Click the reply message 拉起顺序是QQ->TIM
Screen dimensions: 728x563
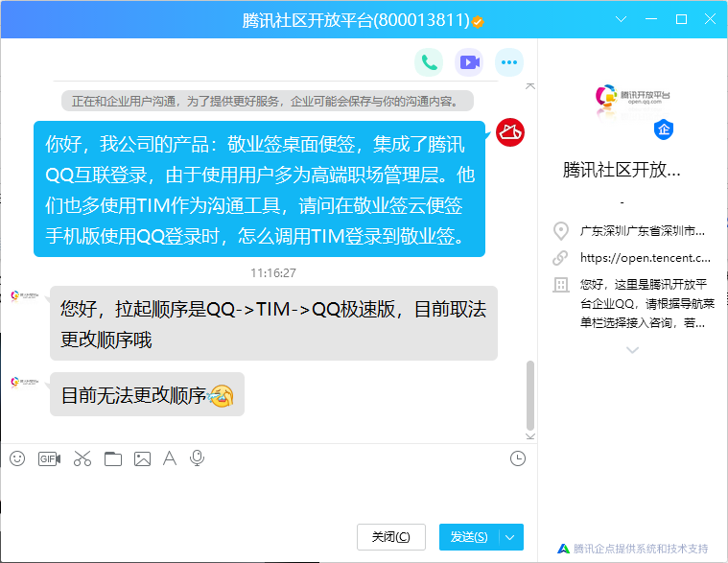273,323
